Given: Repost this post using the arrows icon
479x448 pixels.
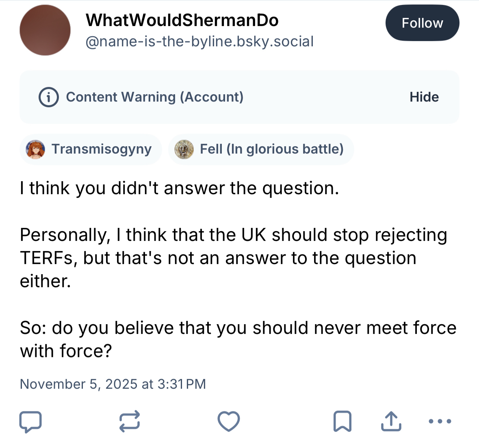Looking at the screenshot, I should point(130,421).
